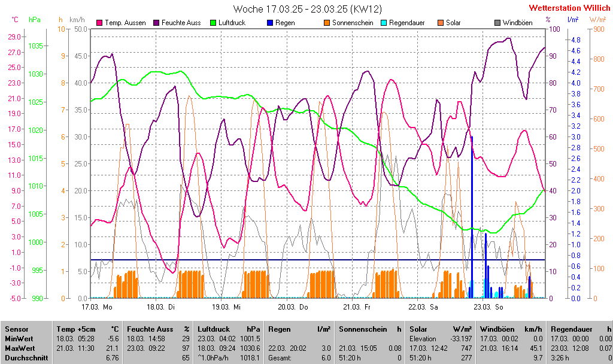Click the maximum temperature value '21.1'
Screen dimensions: 613x364
click(112, 348)
